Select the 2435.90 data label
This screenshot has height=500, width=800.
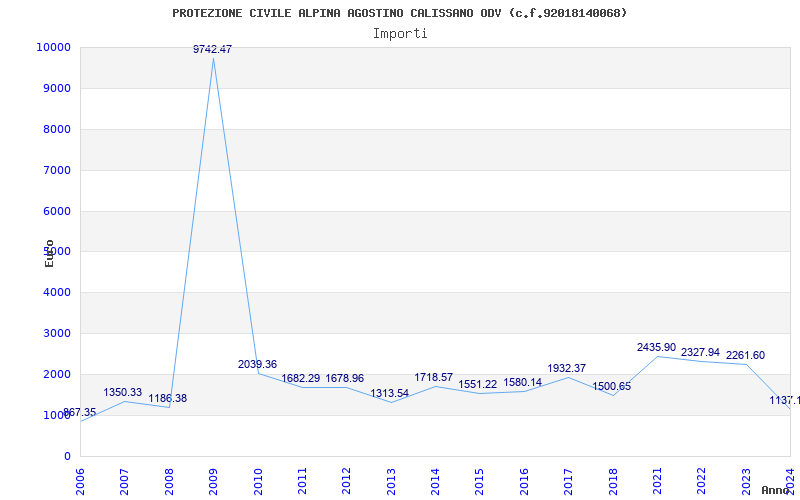(656, 347)
